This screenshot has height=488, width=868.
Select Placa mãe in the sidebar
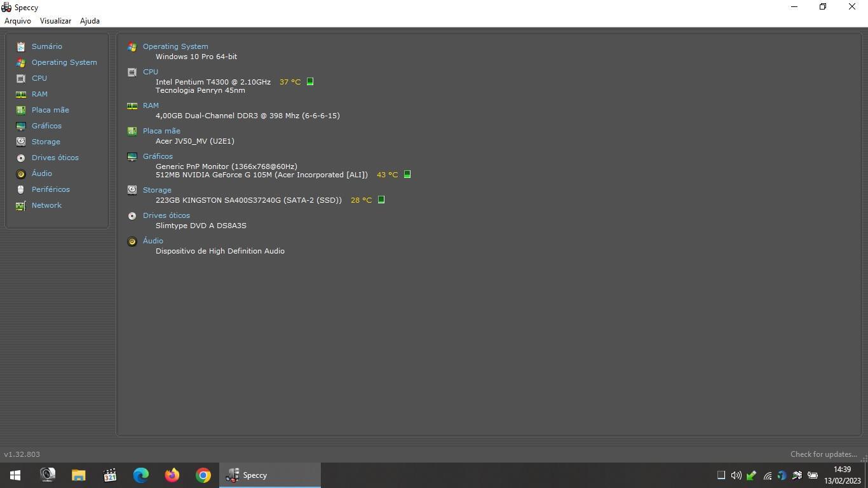click(50, 110)
